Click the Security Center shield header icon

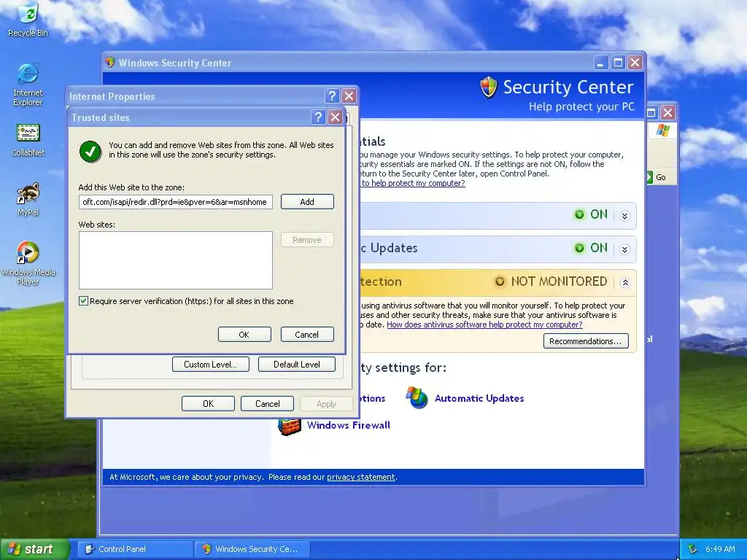click(x=488, y=87)
